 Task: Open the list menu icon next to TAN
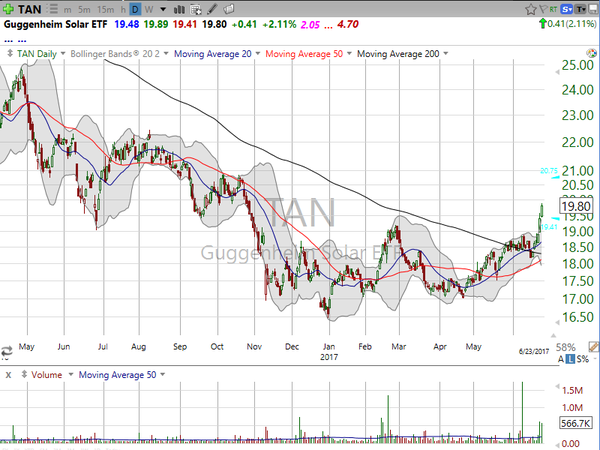pyautogui.click(x=54, y=9)
